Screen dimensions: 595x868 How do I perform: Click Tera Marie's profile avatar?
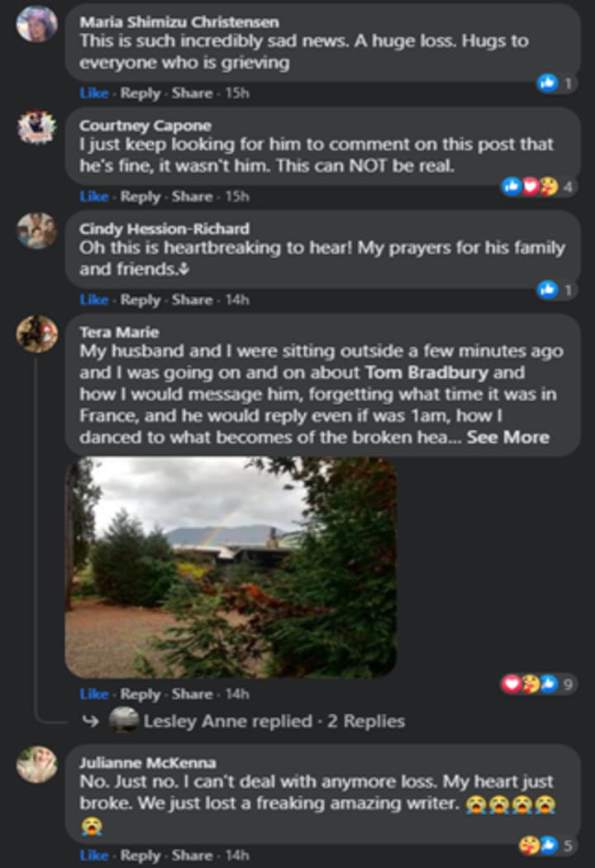pyautogui.click(x=37, y=334)
